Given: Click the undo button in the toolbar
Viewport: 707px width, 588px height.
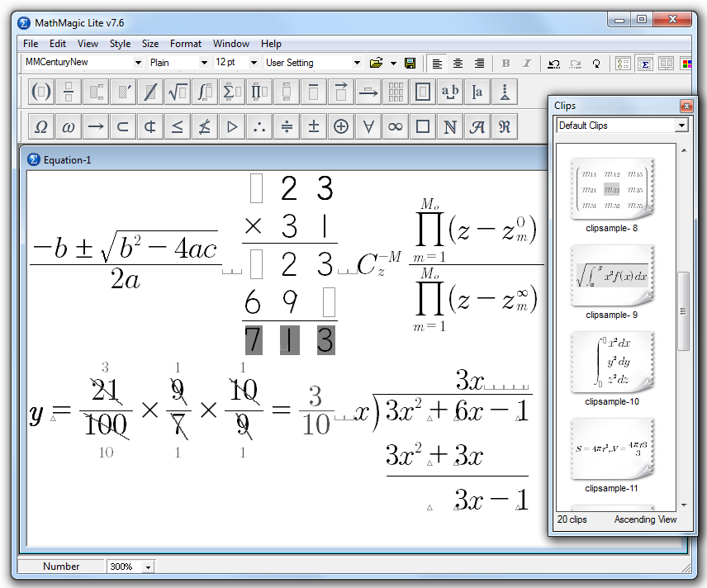Looking at the screenshot, I should pos(553,64).
